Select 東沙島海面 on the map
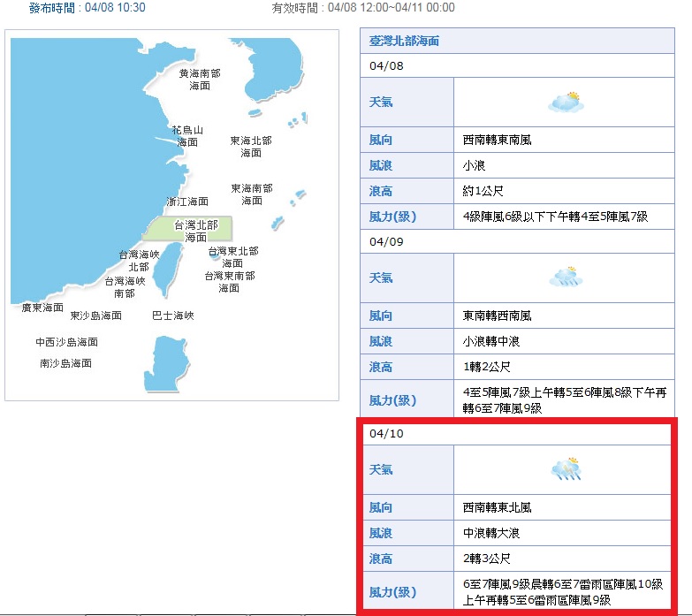This screenshot has height=616, width=692. tap(95, 316)
